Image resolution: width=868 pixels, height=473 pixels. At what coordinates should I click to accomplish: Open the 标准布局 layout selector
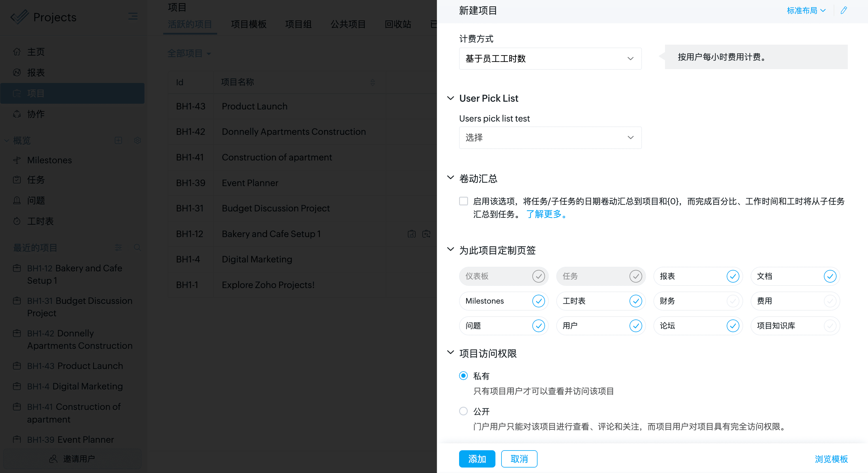tap(806, 10)
